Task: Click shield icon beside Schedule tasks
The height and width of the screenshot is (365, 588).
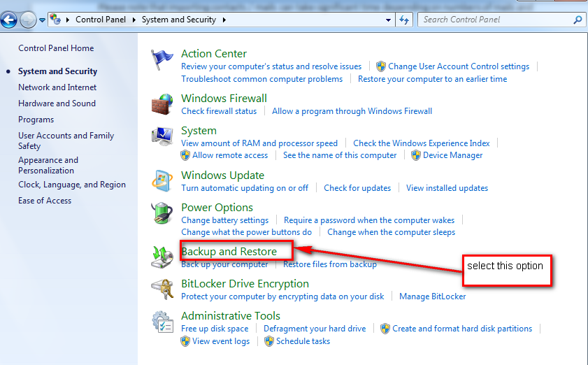Action: tap(269, 341)
